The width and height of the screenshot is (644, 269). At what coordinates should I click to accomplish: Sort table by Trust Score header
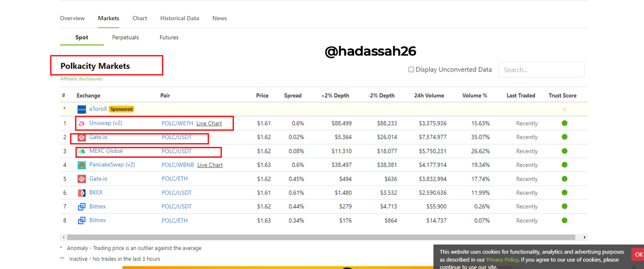[562, 96]
